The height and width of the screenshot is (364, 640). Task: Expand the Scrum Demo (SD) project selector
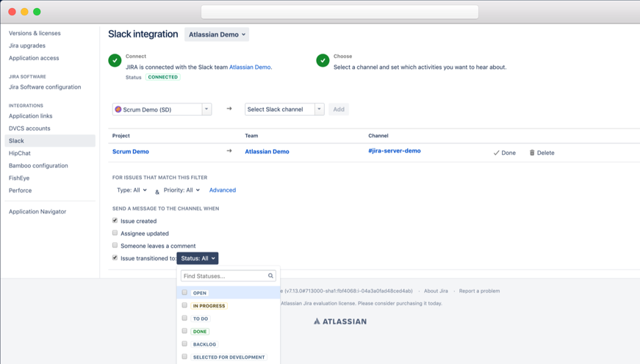point(162,109)
